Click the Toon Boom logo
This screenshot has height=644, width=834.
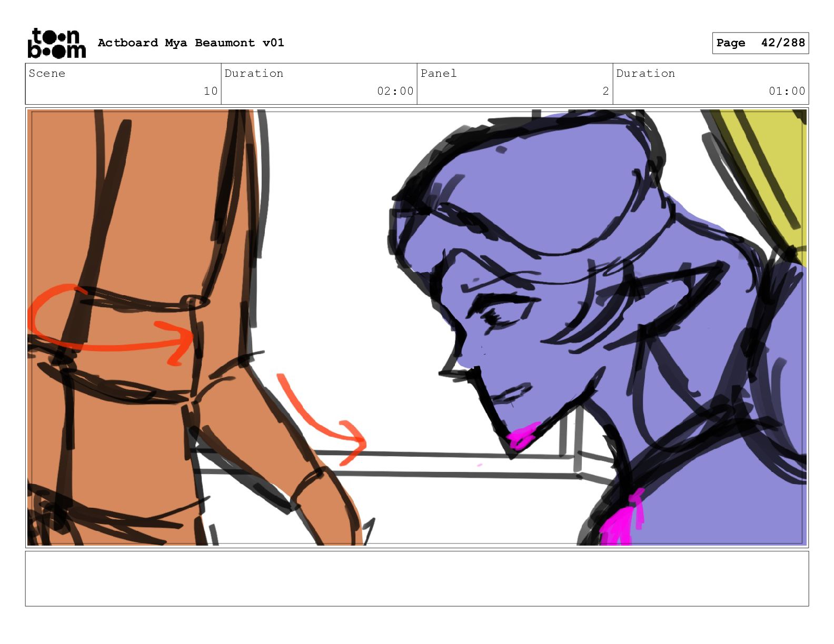56,43
